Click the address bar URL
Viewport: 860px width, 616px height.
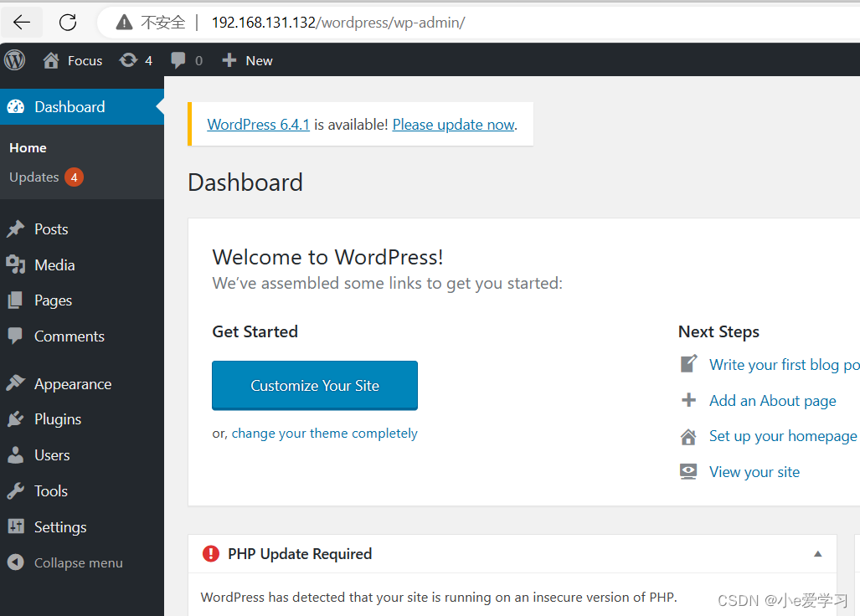coord(337,23)
